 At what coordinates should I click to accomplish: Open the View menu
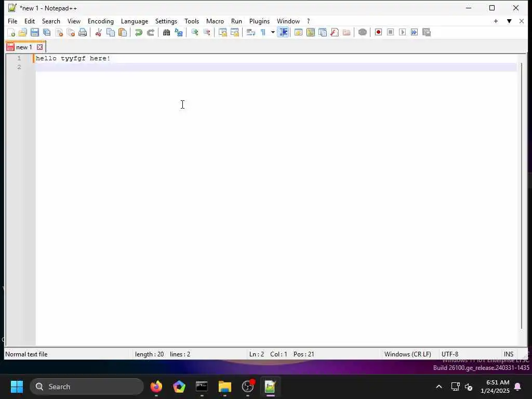click(x=74, y=21)
